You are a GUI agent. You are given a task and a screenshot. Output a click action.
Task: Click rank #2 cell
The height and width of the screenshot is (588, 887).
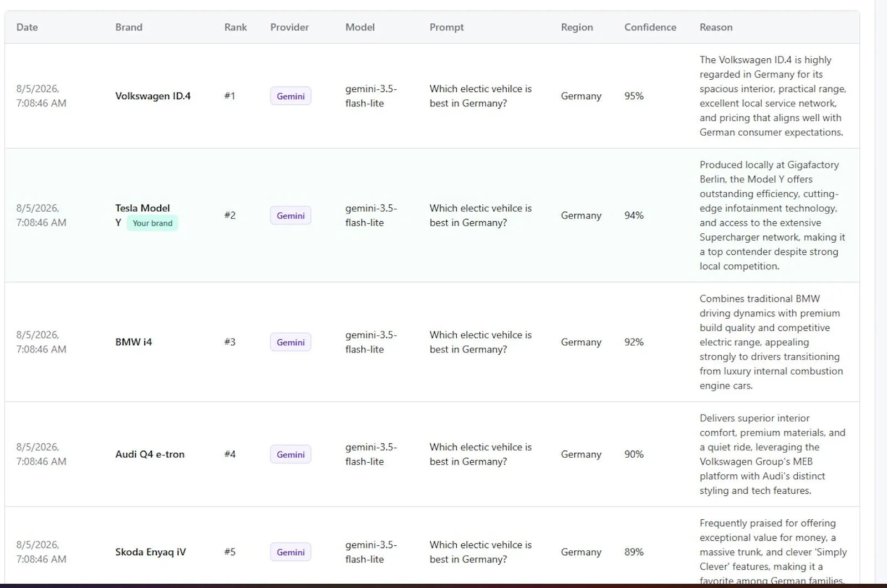(x=230, y=215)
